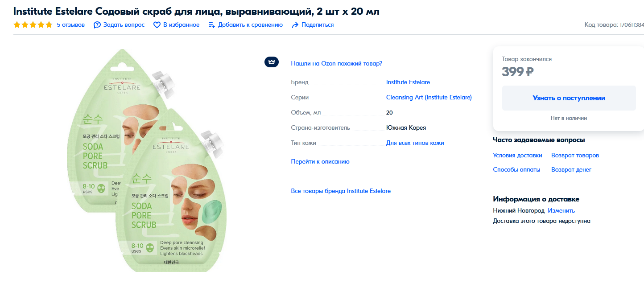Jump to Перейти к описанию
The image size is (644, 308).
[320, 161]
